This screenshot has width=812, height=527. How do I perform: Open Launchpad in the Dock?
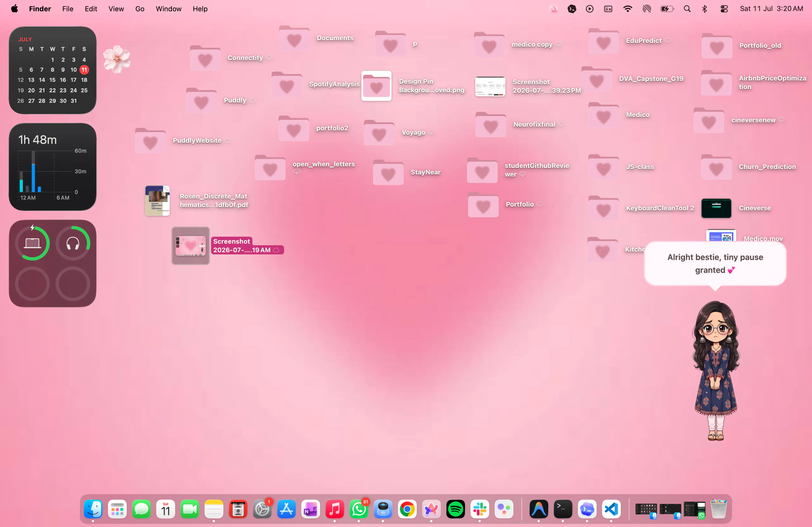tap(117, 509)
